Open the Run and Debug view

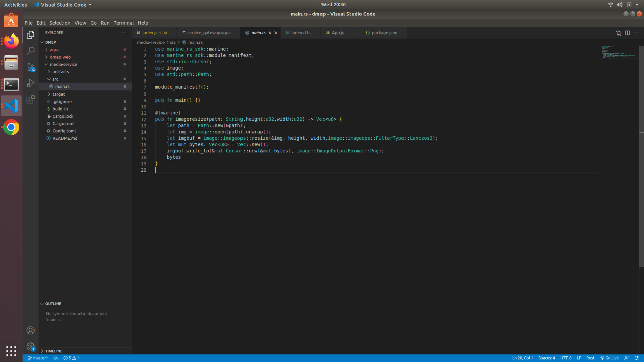click(30, 83)
